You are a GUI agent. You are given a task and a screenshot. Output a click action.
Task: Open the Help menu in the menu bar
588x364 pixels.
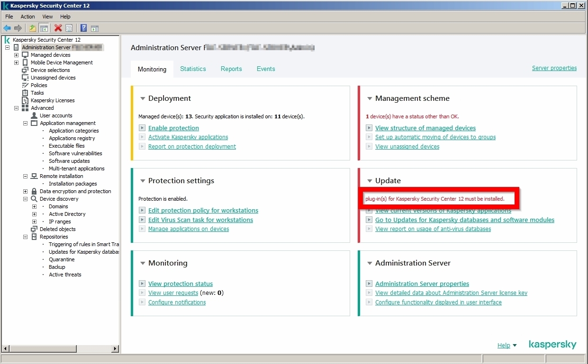coord(65,17)
